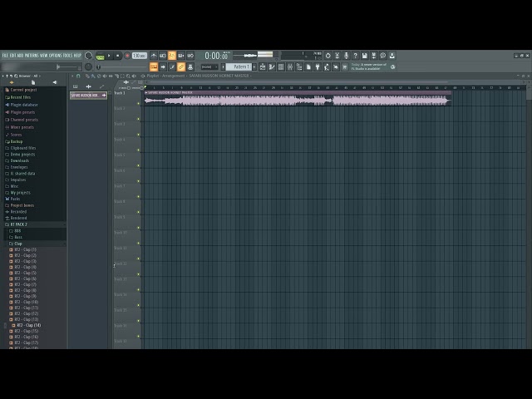Viewport: 532px width, 399px height.
Task: Toggle the highlighted countdown before recording button
Action: click(172, 56)
